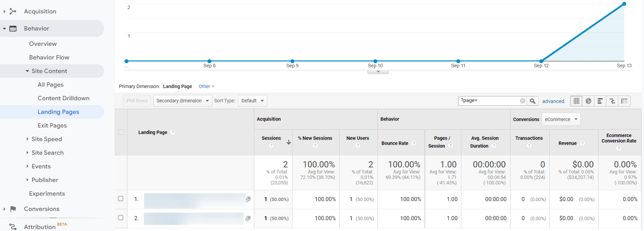Screen dimensions: 644x231
Task: Show help for New Users metric
Action: (358, 145)
